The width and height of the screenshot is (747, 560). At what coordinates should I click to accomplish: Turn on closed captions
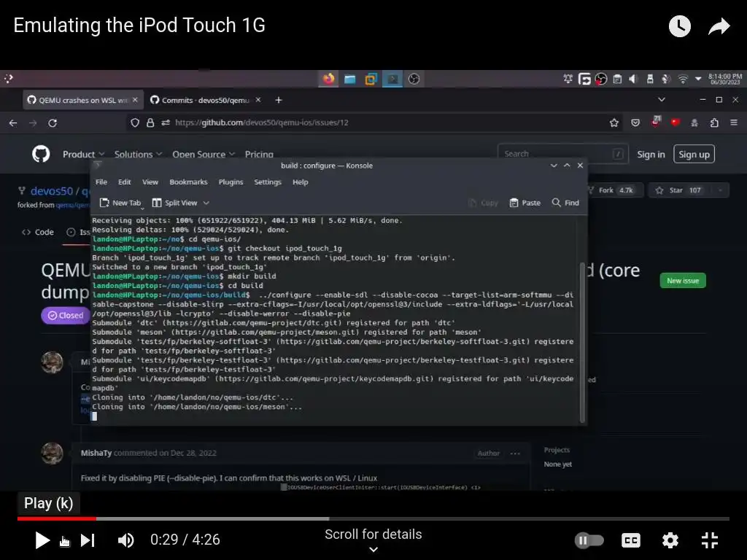point(631,540)
